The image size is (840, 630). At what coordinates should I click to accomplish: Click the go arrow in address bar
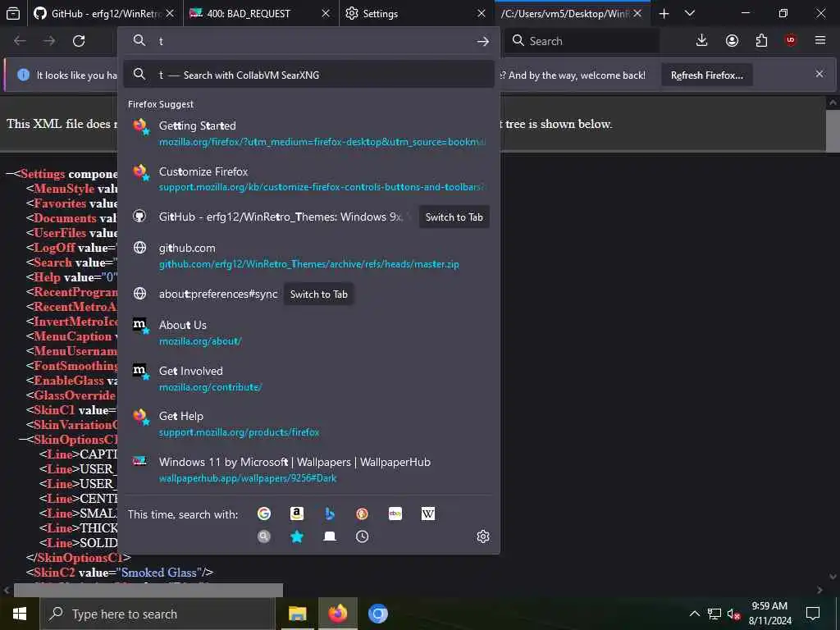point(482,41)
